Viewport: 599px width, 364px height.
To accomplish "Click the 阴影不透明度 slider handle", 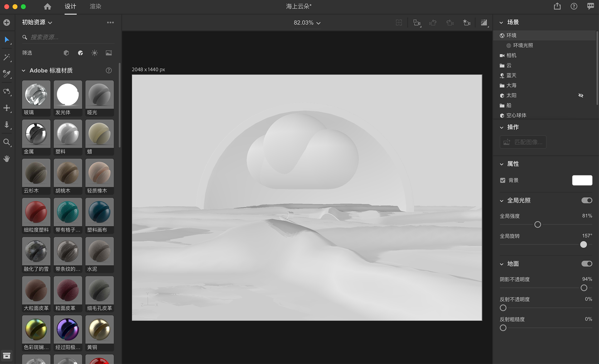I will (x=584, y=288).
